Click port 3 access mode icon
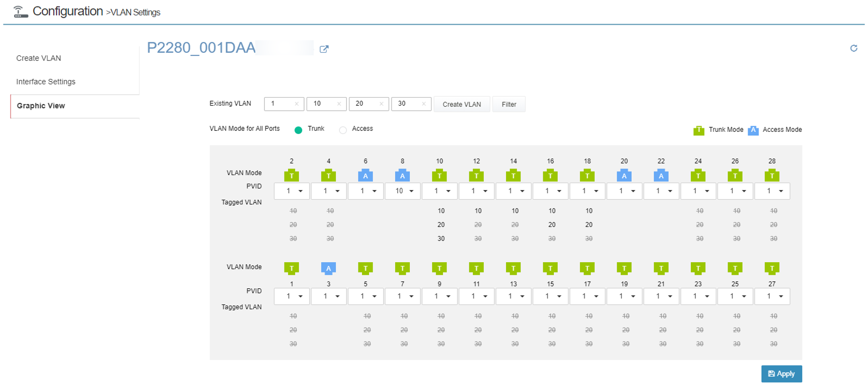Image resolution: width=868 pixels, height=391 pixels. point(328,268)
